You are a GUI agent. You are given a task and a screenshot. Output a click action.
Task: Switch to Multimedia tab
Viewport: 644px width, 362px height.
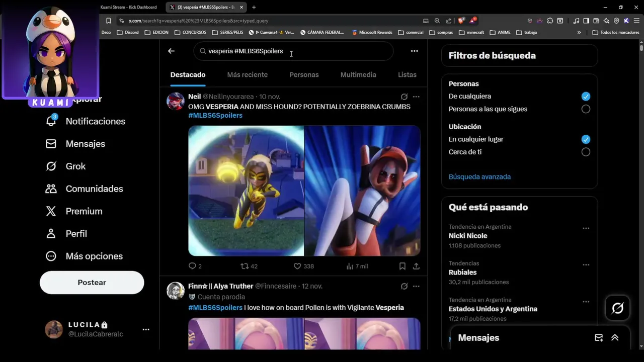pyautogui.click(x=358, y=74)
